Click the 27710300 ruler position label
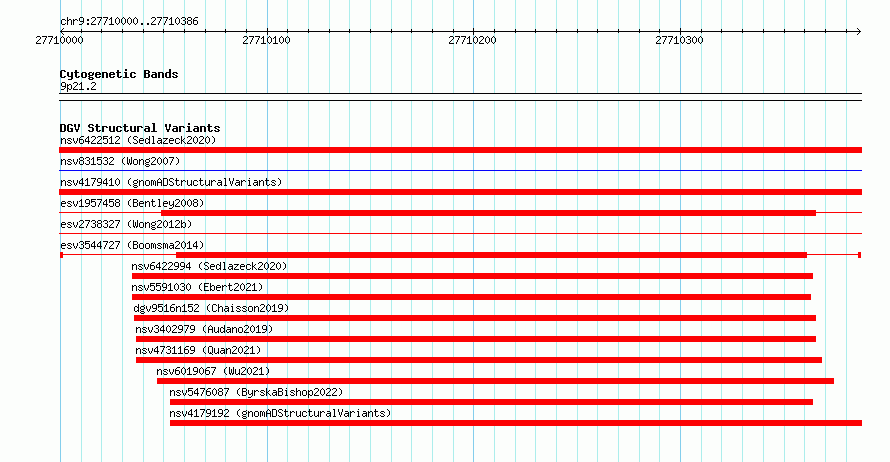 (x=679, y=40)
